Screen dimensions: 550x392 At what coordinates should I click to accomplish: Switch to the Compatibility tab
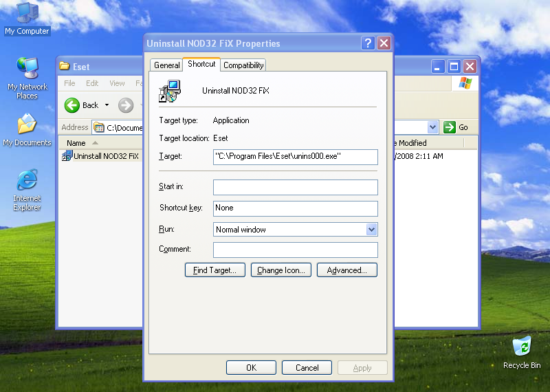[243, 65]
